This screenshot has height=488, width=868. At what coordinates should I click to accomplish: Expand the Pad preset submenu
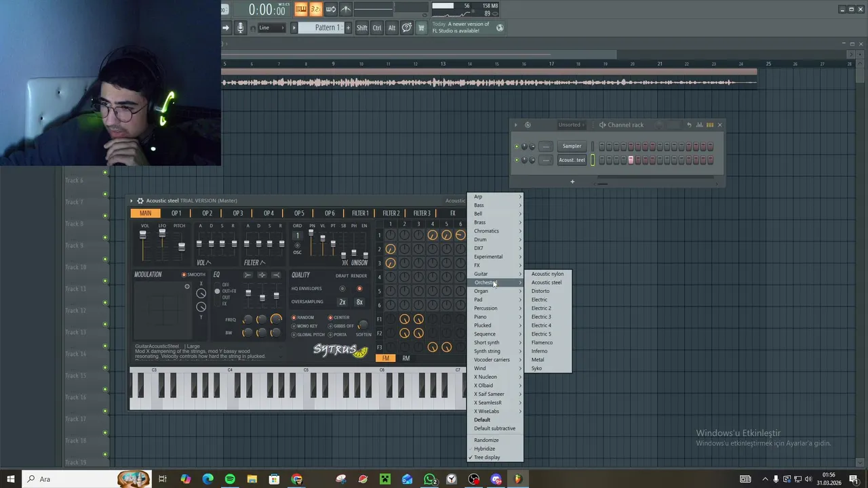pyautogui.click(x=496, y=300)
